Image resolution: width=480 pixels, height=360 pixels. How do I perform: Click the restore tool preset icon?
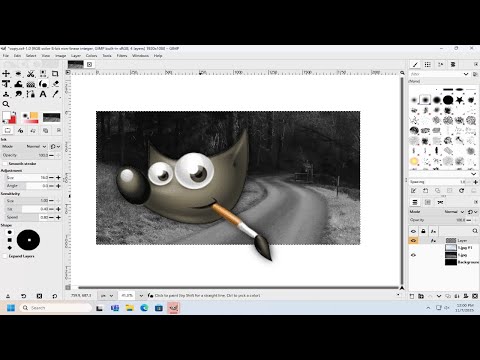pos(23,296)
